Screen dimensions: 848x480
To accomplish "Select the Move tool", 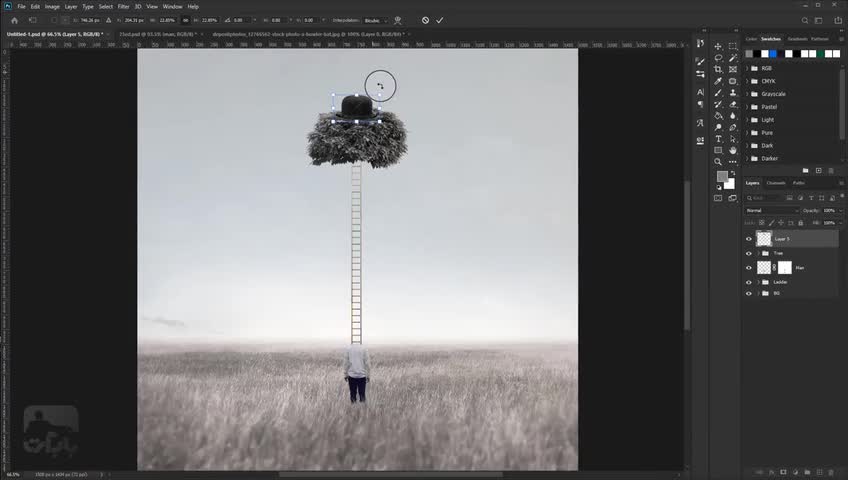I will (718, 46).
